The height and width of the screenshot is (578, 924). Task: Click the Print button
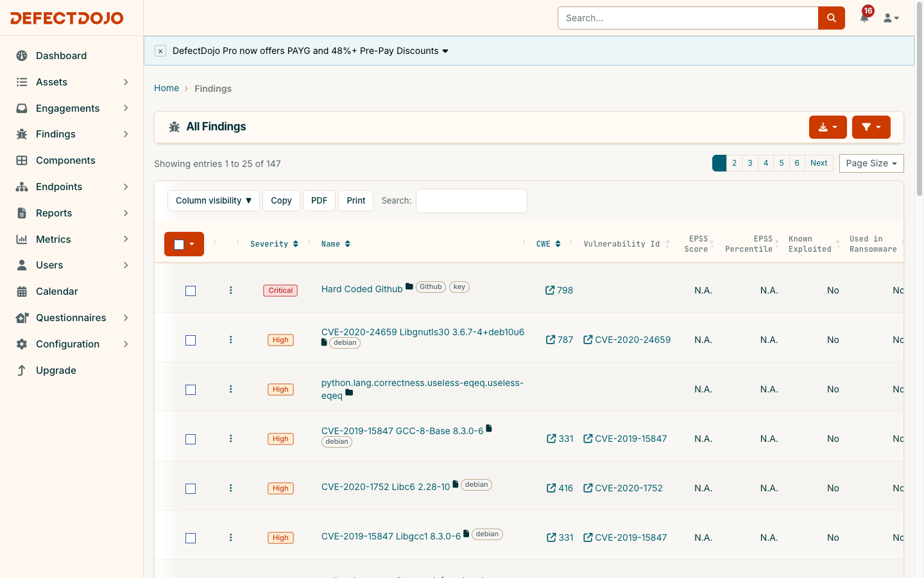coord(356,200)
